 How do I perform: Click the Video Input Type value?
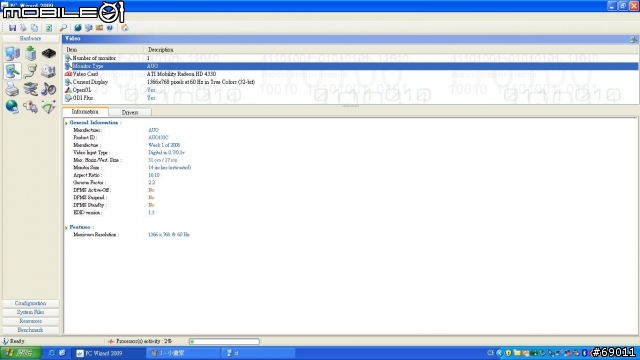166,153
